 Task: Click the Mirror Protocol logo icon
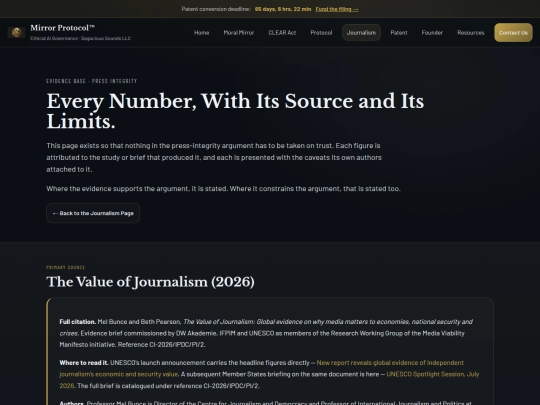click(16, 32)
